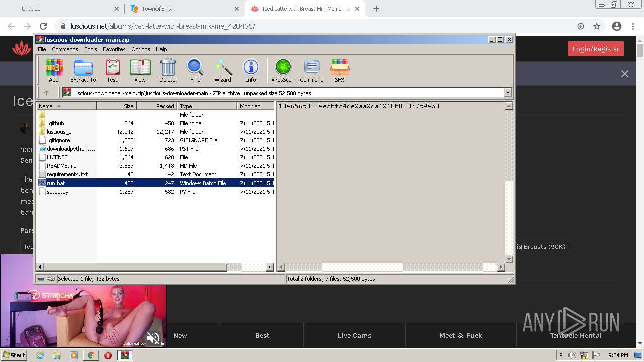
Task: Select the parent folder '..' row
Action: click(x=155, y=115)
